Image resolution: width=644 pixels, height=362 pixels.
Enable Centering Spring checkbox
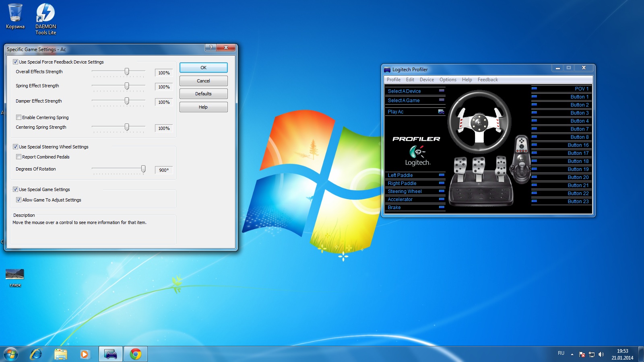pyautogui.click(x=19, y=117)
